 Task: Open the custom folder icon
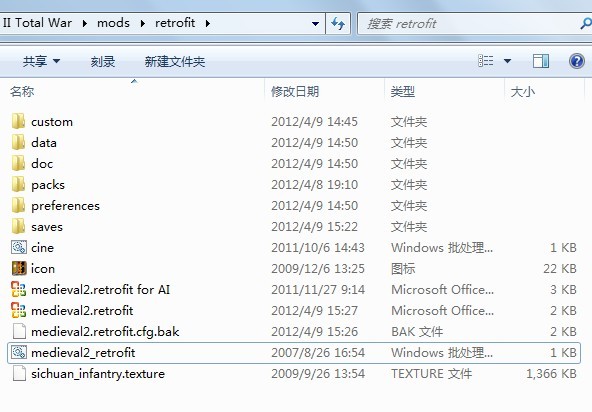(18, 122)
